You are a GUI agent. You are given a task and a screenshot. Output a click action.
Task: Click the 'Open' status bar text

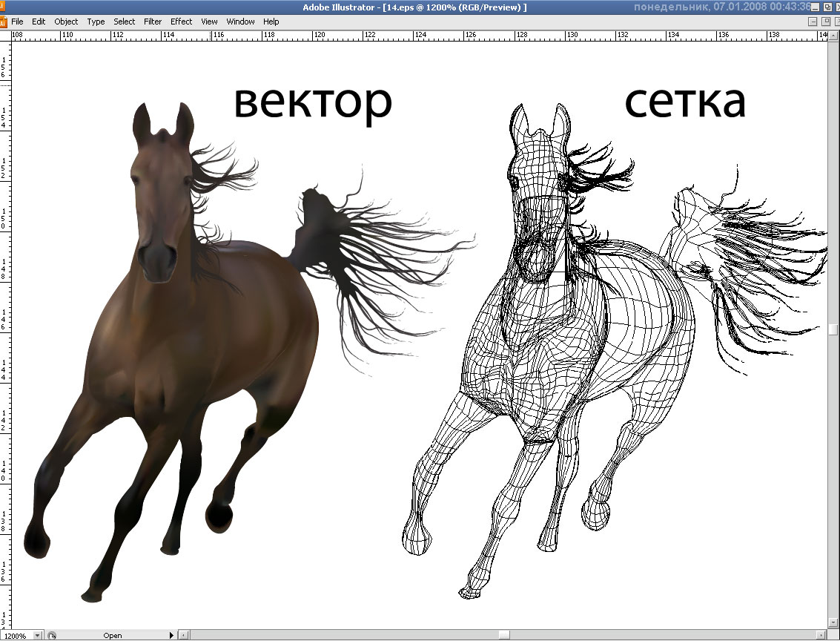113,636
